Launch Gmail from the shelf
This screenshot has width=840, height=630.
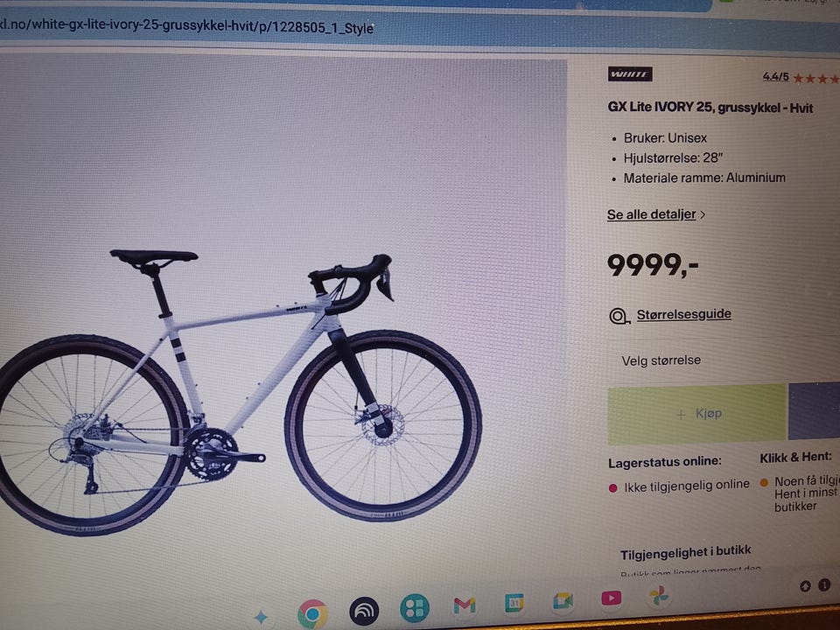pyautogui.click(x=465, y=605)
